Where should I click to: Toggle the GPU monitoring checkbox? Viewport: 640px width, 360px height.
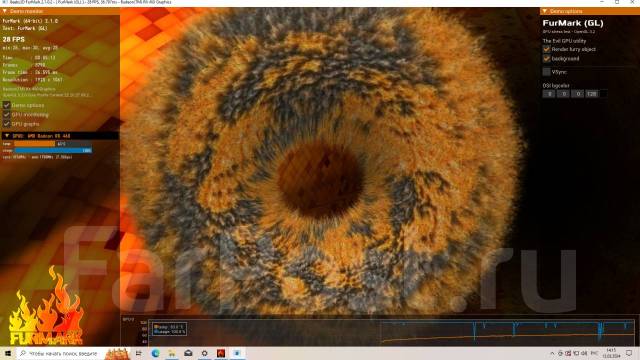click(x=7, y=115)
